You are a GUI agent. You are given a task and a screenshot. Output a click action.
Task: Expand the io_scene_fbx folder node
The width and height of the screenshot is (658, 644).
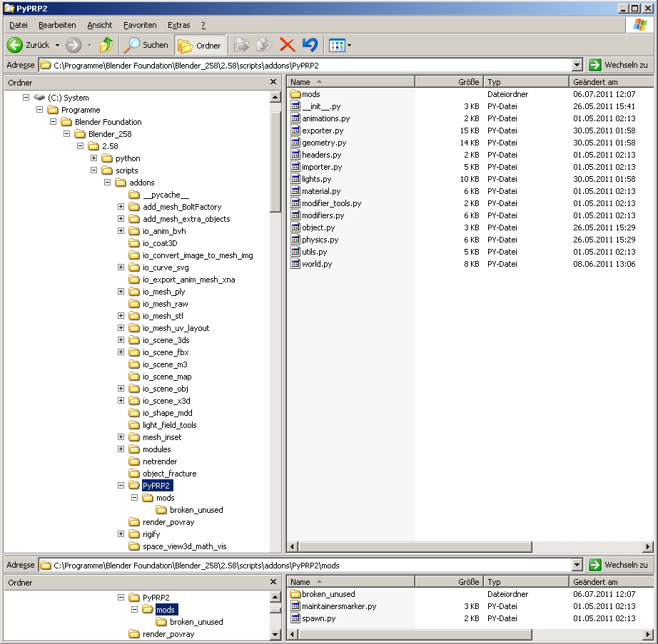(121, 352)
